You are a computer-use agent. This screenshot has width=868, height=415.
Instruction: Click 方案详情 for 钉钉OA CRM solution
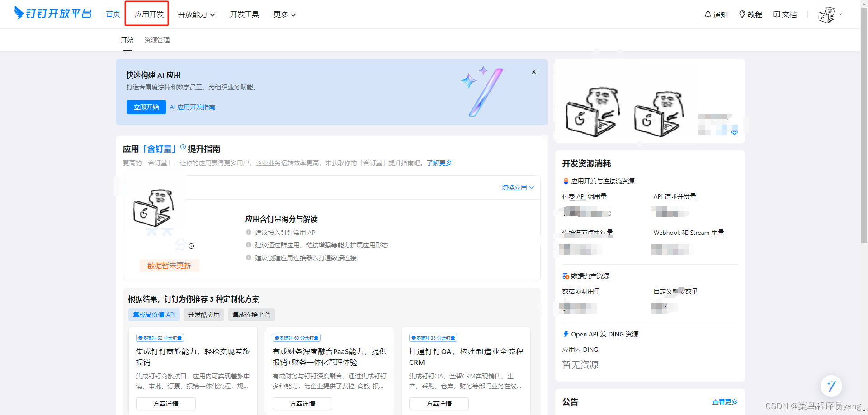click(439, 404)
